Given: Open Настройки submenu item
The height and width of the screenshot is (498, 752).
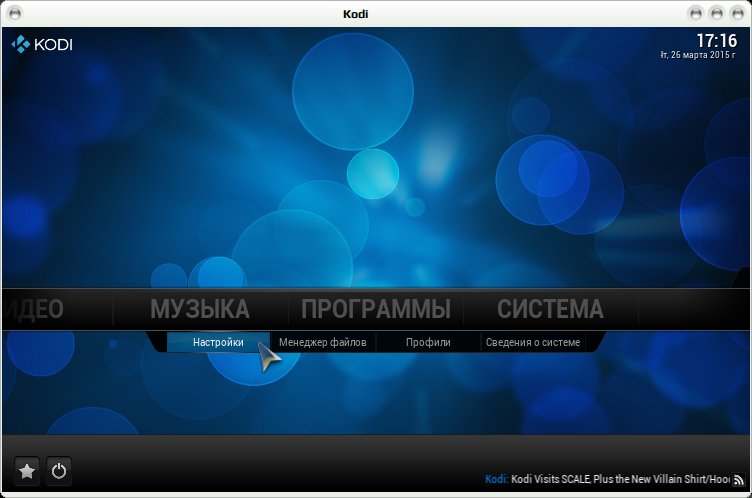Looking at the screenshot, I should (218, 342).
